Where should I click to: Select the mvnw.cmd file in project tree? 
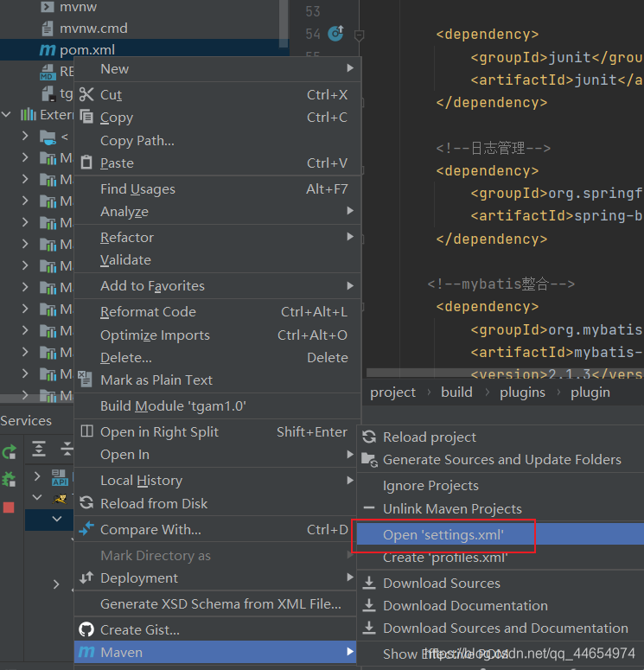pyautogui.click(x=93, y=28)
